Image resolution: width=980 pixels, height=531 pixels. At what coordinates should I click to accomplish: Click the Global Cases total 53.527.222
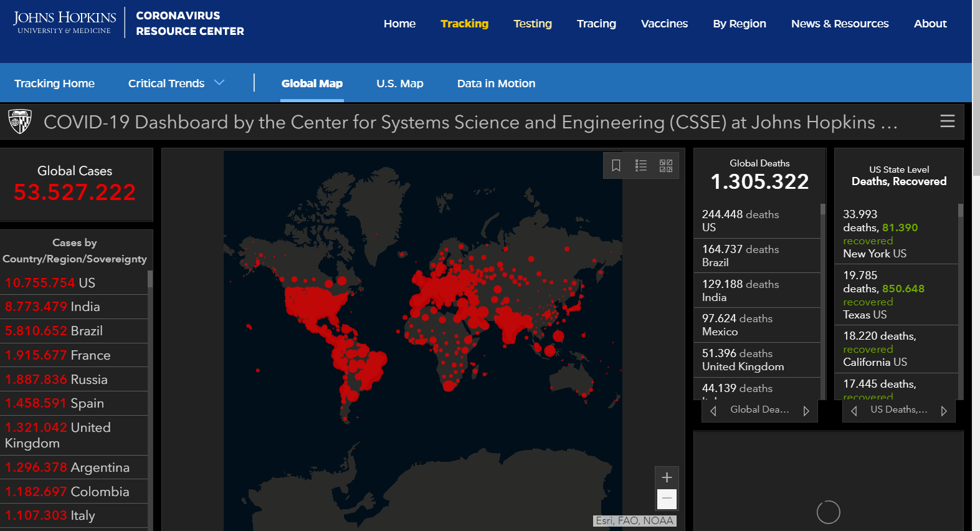click(x=75, y=193)
